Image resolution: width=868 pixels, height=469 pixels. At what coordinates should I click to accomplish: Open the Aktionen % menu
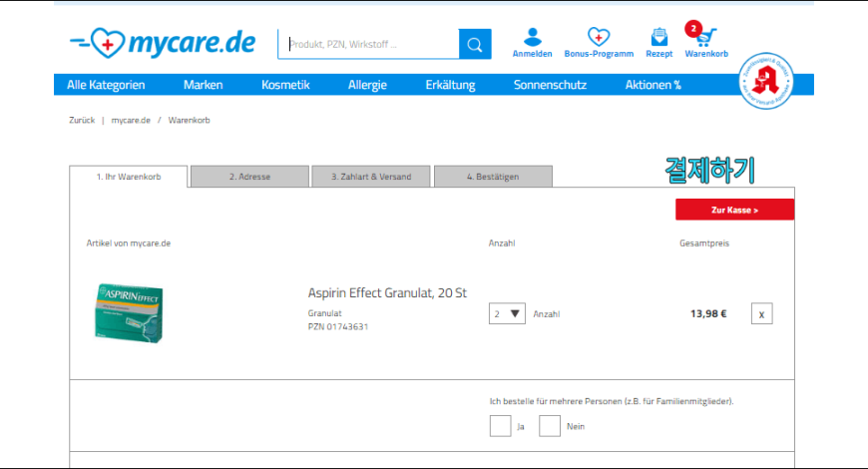click(x=653, y=85)
